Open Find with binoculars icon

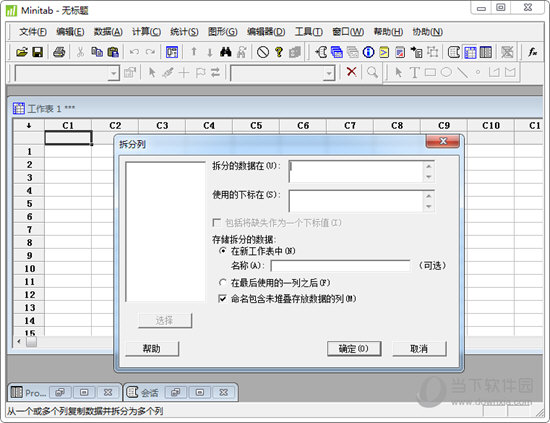[226, 52]
